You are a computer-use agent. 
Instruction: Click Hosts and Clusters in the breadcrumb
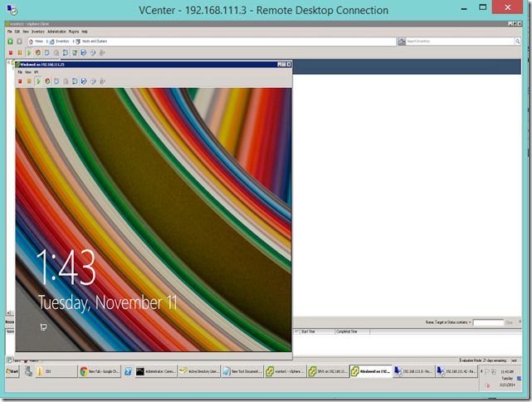pyautogui.click(x=95, y=41)
